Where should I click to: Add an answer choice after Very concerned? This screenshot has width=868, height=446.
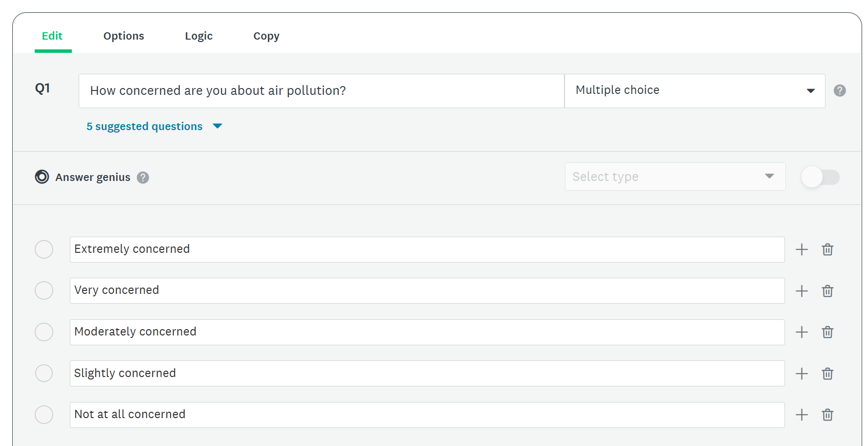[x=802, y=290]
